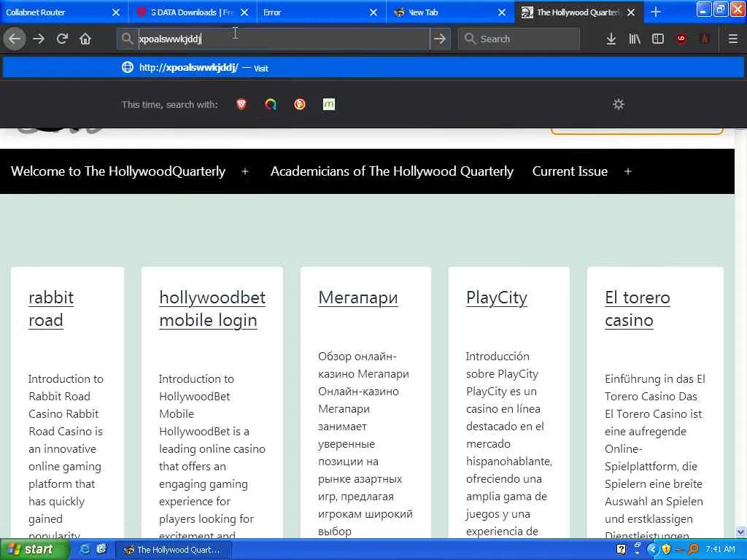Open the Current Issue menu item

570,171
